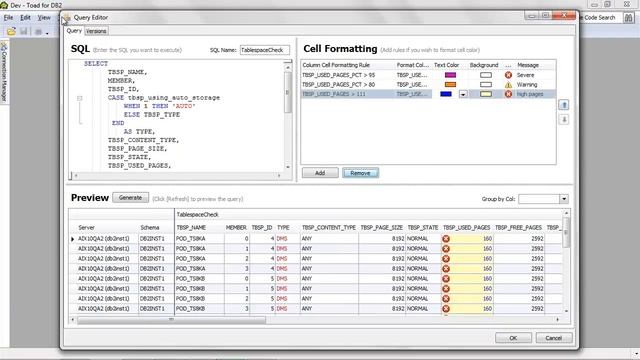The width and height of the screenshot is (640, 360).
Task: Switch to the Query tab
Action: coord(74,31)
